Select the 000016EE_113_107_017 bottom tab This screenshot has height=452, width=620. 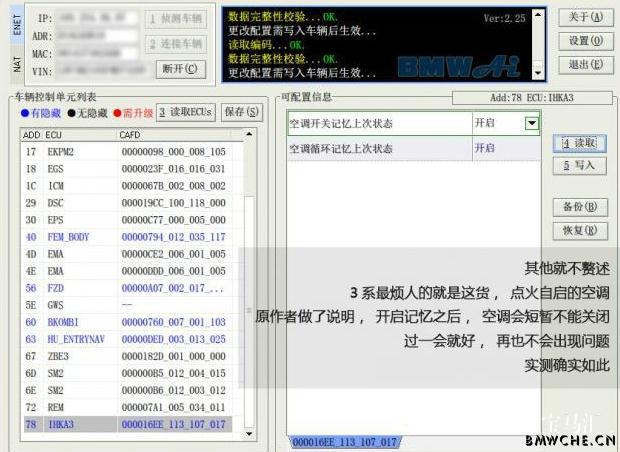click(346, 442)
